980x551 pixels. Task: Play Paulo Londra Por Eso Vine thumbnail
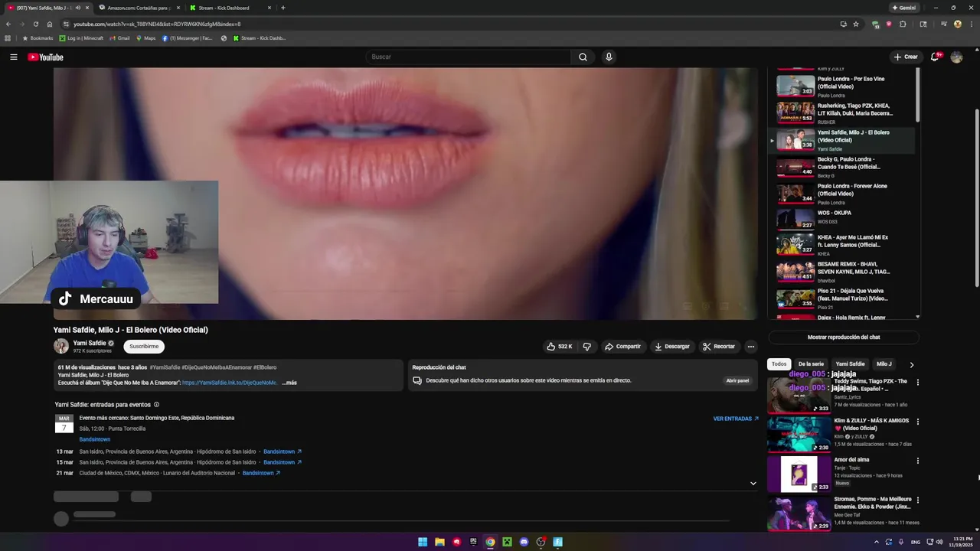click(795, 86)
